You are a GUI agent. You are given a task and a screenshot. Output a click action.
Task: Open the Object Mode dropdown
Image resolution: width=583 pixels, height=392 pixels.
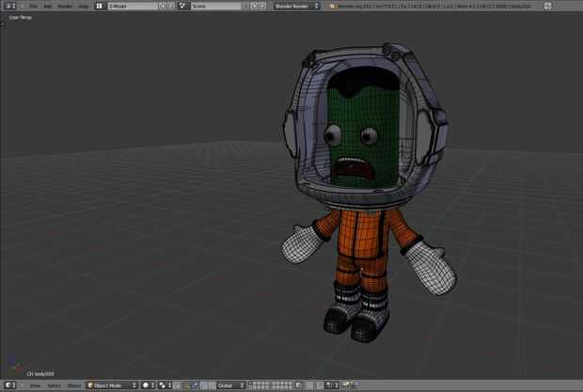click(x=112, y=385)
